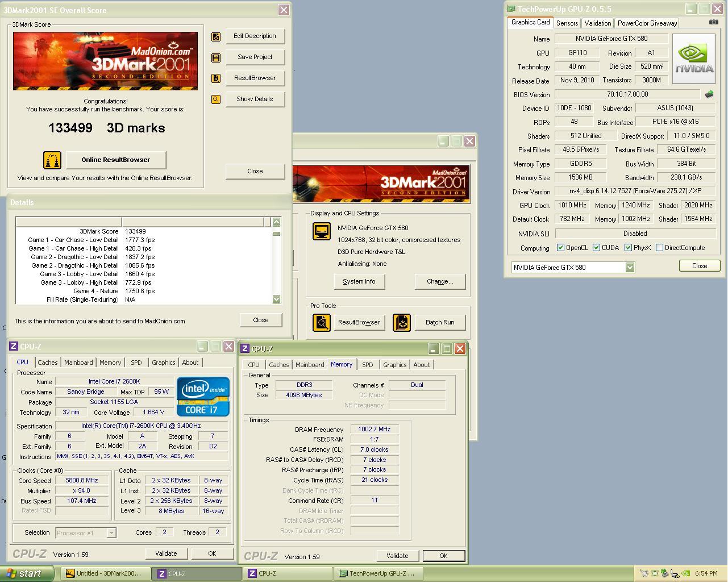The height and width of the screenshot is (583, 728).
Task: Open Caches tab in left CPU-Z window
Action: point(48,363)
